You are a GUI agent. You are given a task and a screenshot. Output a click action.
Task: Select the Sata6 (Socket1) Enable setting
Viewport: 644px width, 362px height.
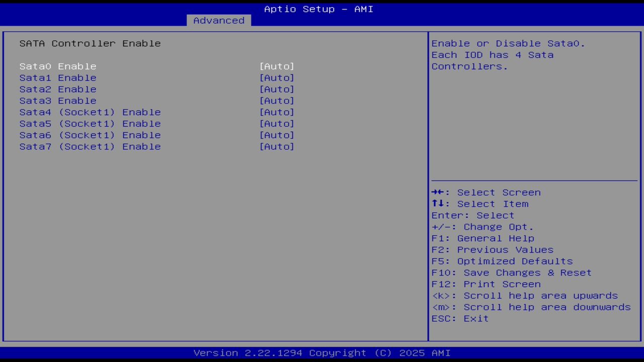(x=90, y=135)
